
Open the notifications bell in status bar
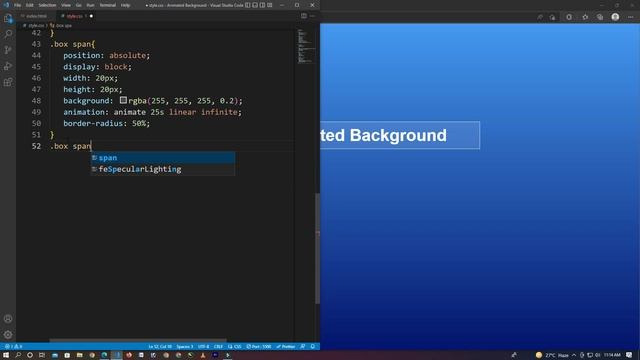point(313,347)
